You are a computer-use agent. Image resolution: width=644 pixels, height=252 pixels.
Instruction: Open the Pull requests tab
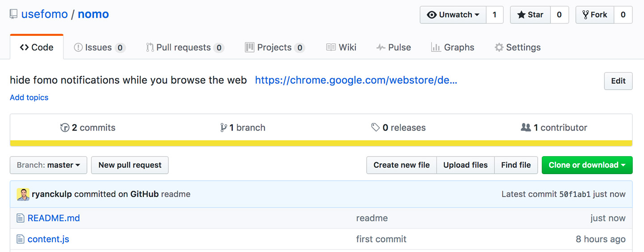coord(185,47)
